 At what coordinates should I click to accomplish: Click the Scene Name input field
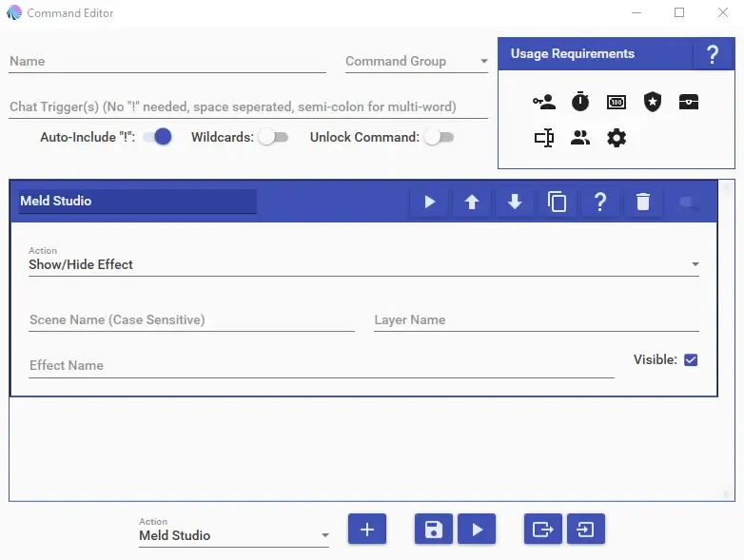click(191, 320)
